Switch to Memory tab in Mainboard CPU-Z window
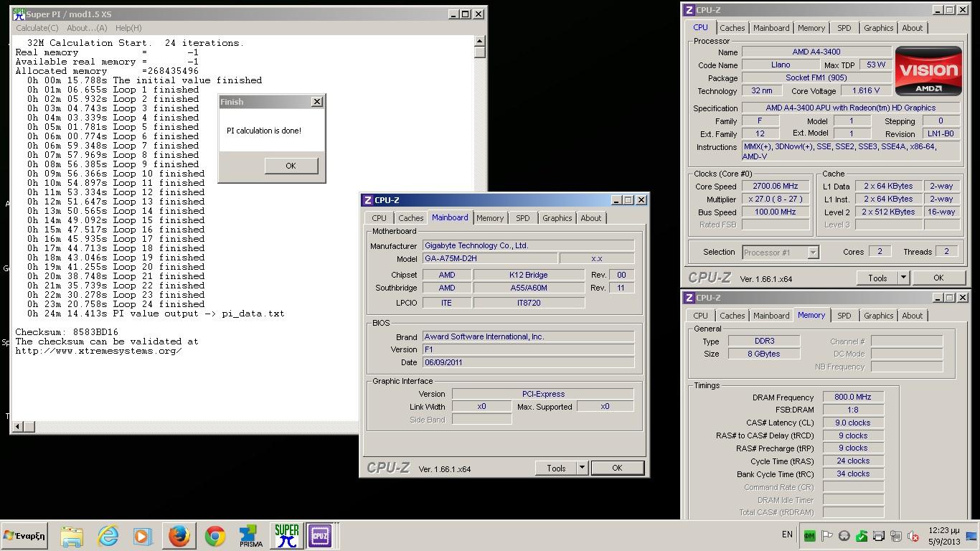Viewport: 980px width, 551px height. pos(490,218)
